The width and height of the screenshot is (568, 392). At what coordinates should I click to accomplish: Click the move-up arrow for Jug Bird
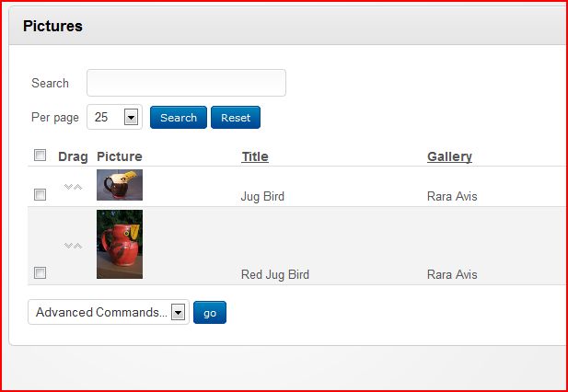point(78,187)
